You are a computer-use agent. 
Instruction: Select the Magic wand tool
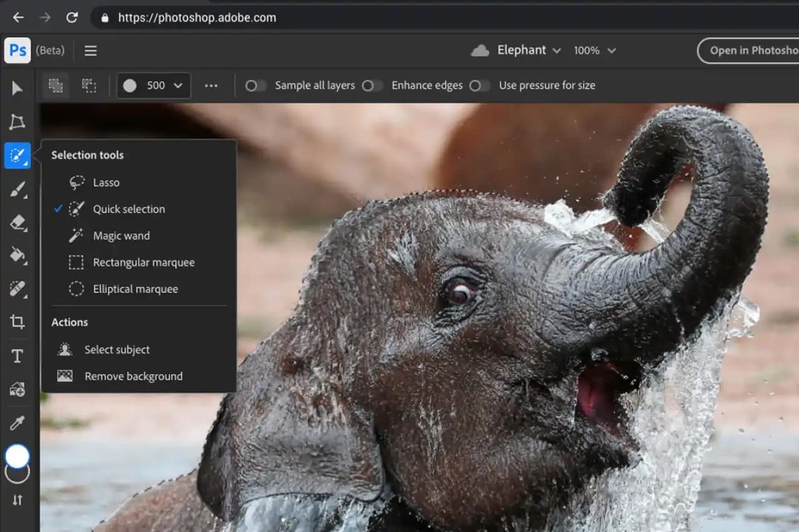(x=122, y=236)
